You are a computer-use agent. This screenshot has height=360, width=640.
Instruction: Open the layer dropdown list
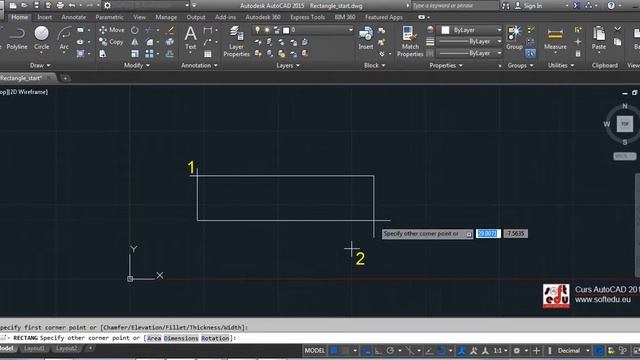[x=350, y=30]
